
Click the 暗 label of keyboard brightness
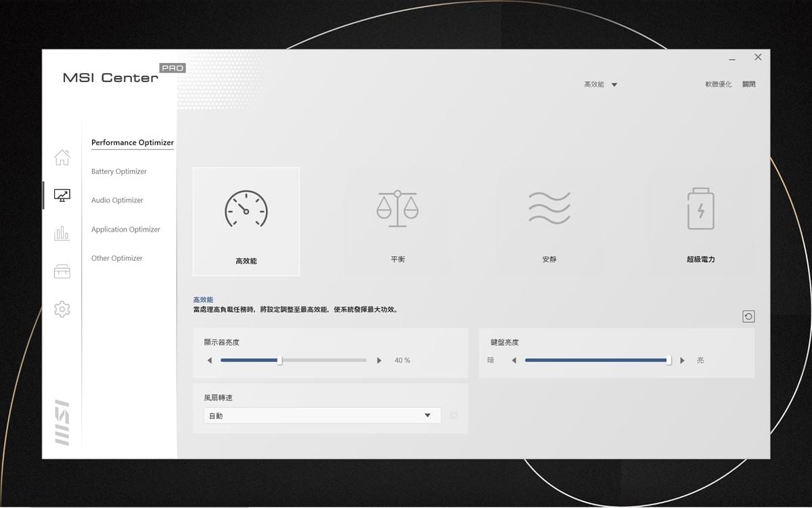tap(491, 360)
